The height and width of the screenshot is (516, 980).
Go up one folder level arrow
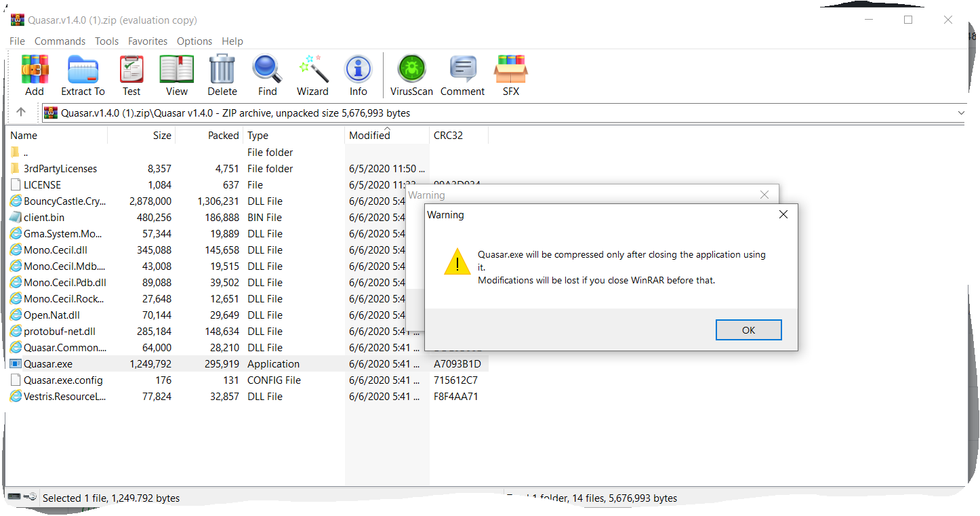(x=21, y=113)
